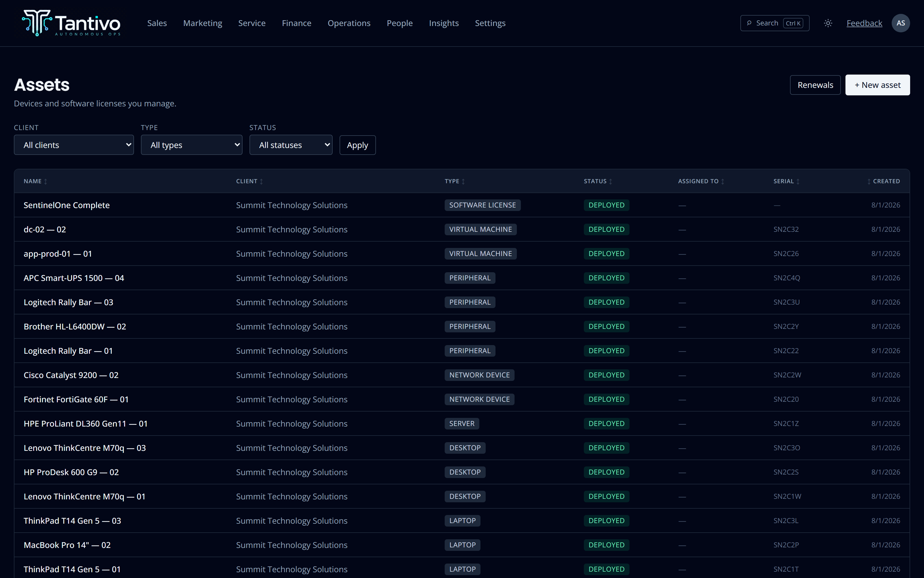Viewport: 924px width, 578px height.
Task: Open the Marketing menu
Action: (202, 23)
